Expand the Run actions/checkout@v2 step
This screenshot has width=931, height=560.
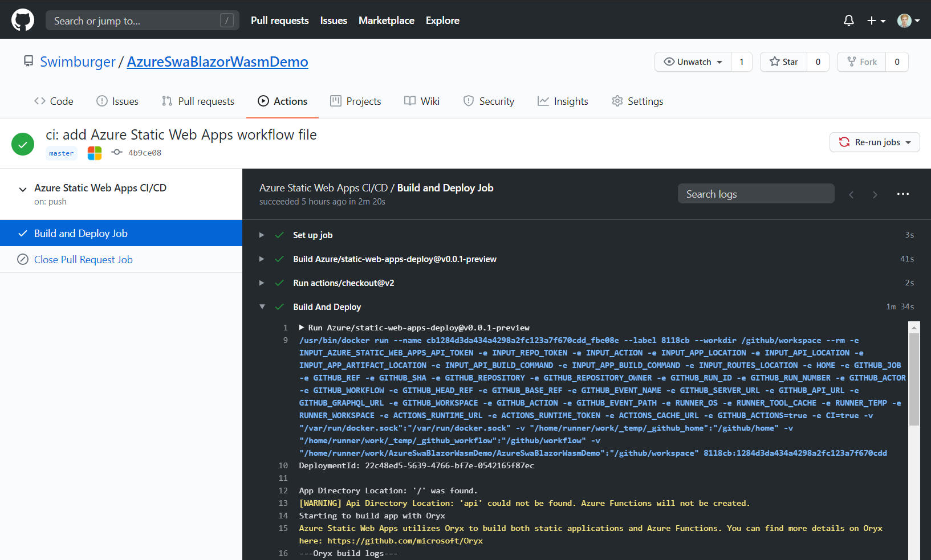(262, 283)
